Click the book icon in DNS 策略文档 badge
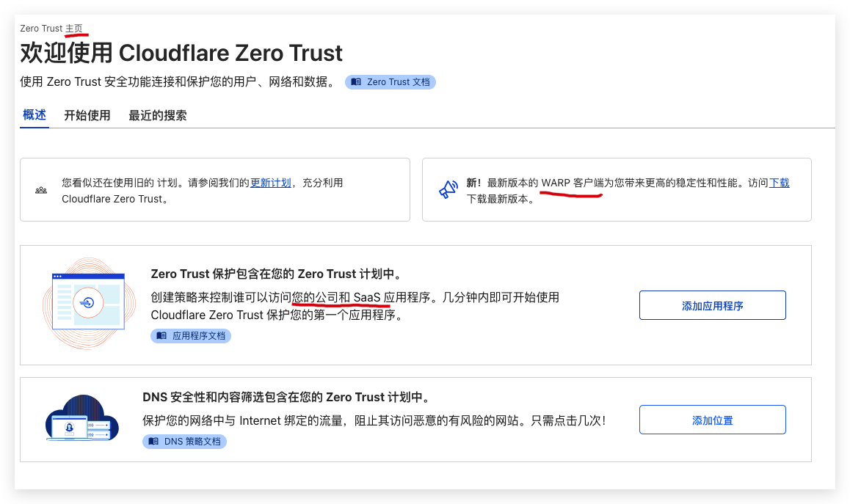850x504 pixels. pos(153,442)
